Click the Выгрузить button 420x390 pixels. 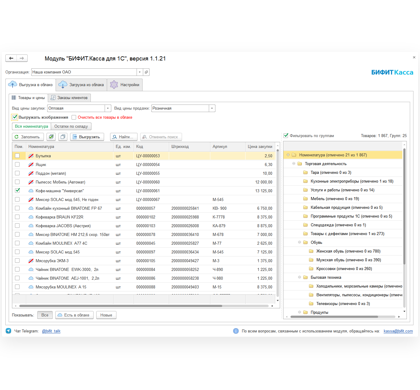click(87, 137)
